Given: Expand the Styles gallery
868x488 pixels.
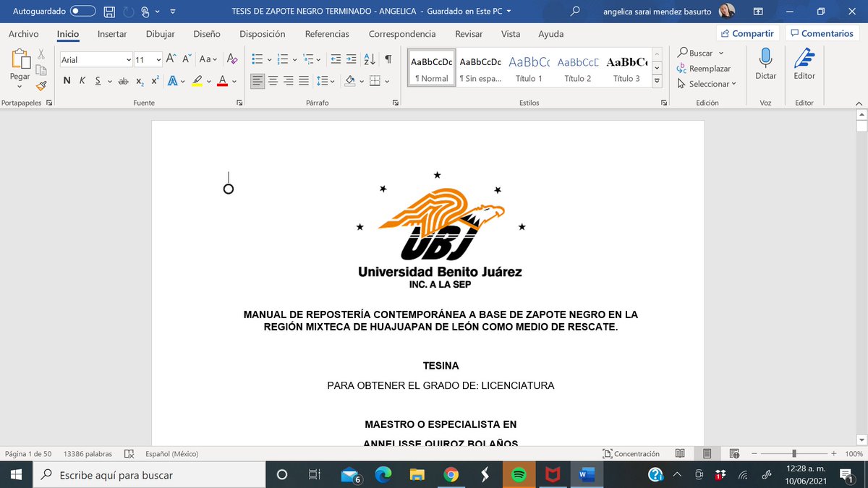Looking at the screenshot, I should [x=657, y=82].
